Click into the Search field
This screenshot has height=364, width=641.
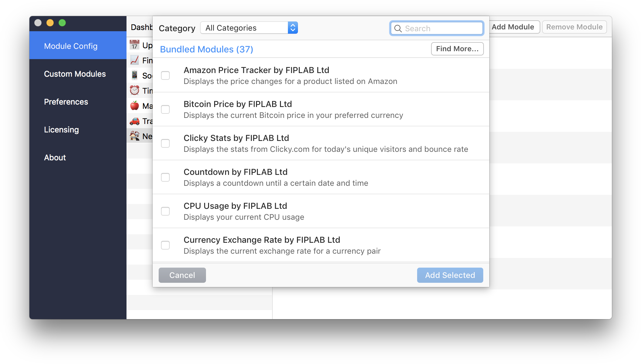(x=437, y=28)
